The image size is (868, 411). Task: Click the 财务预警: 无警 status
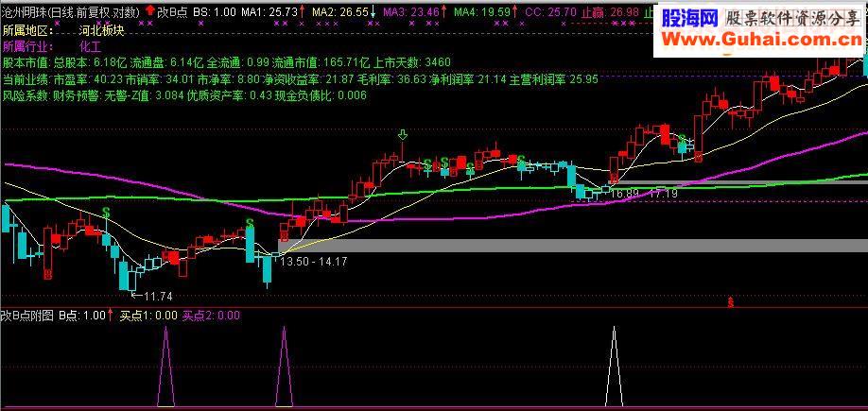point(90,95)
